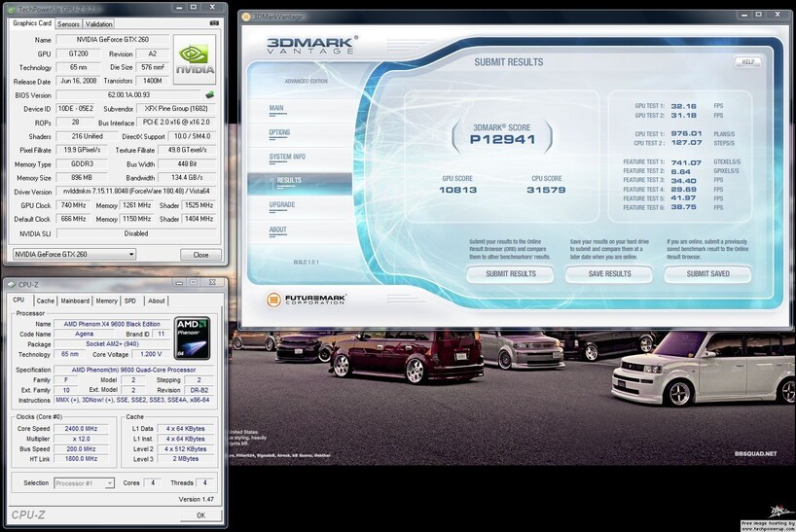Click the GPU score value 10813
796x532 pixels.
coord(458,190)
